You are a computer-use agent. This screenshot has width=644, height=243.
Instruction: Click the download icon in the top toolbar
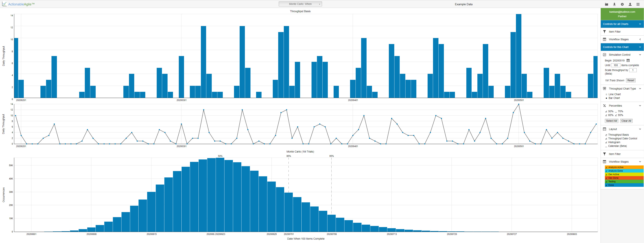point(614,4)
